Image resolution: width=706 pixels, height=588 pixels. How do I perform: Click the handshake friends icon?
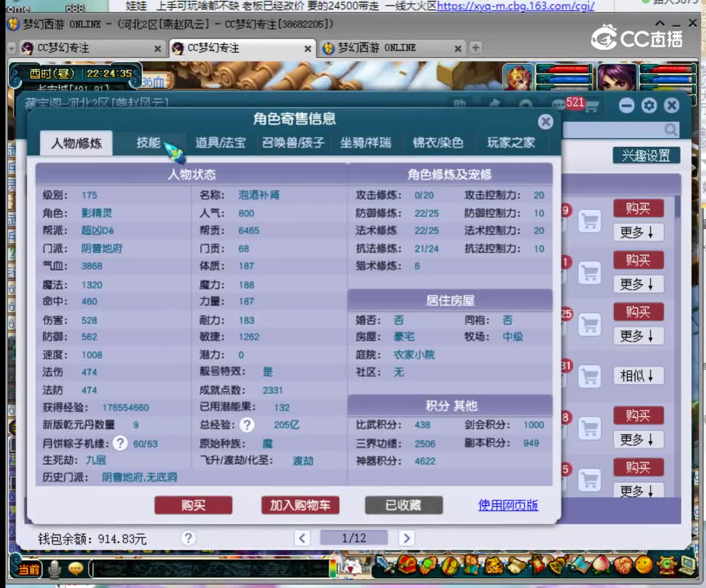(x=623, y=565)
